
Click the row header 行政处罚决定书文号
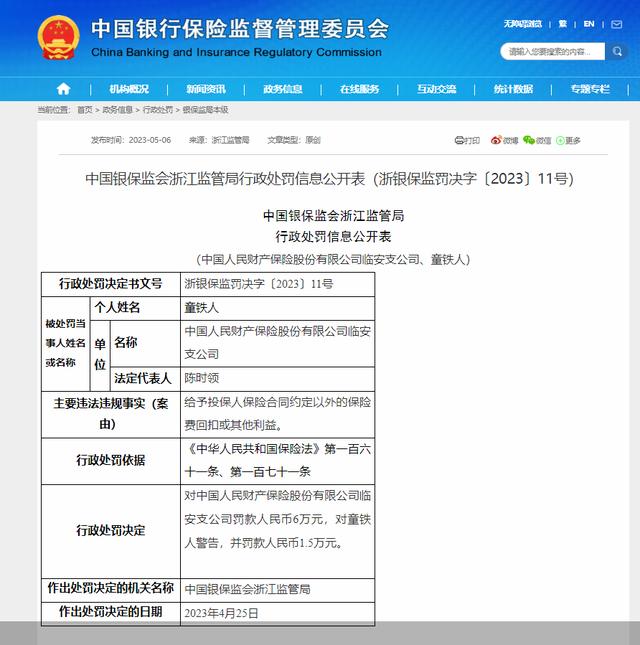pyautogui.click(x=111, y=284)
